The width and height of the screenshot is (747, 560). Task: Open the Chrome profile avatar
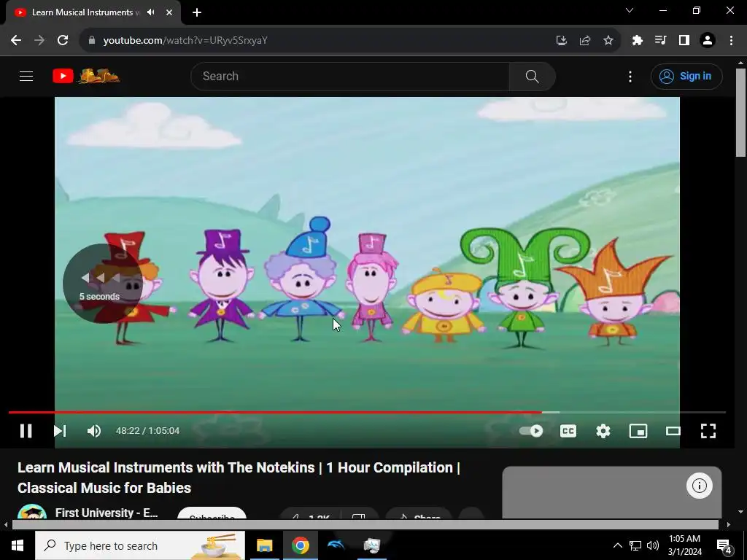[708, 41]
